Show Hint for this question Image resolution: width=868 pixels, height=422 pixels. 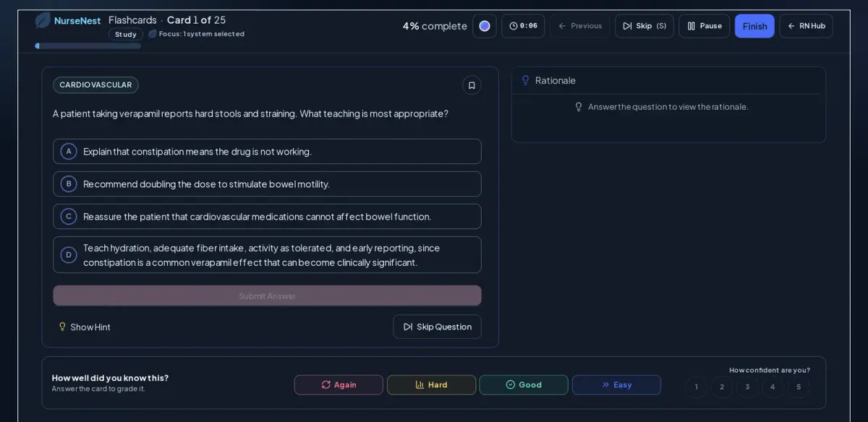point(85,327)
